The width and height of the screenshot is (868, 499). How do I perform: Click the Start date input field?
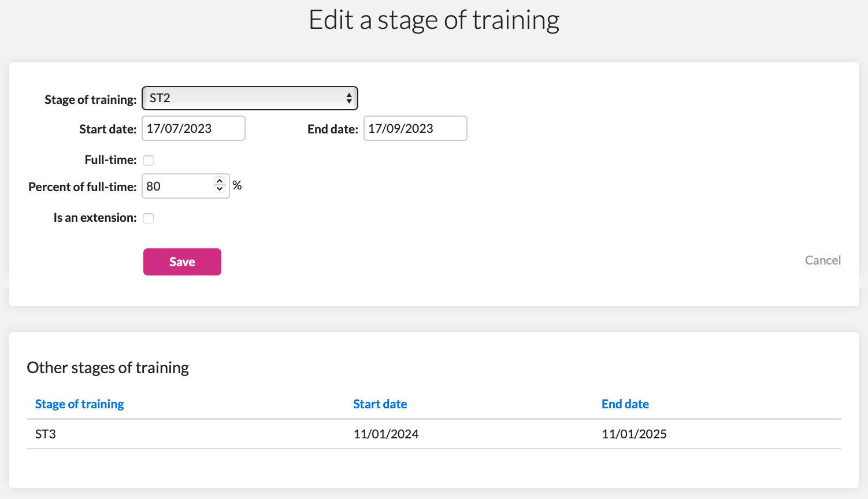click(194, 128)
